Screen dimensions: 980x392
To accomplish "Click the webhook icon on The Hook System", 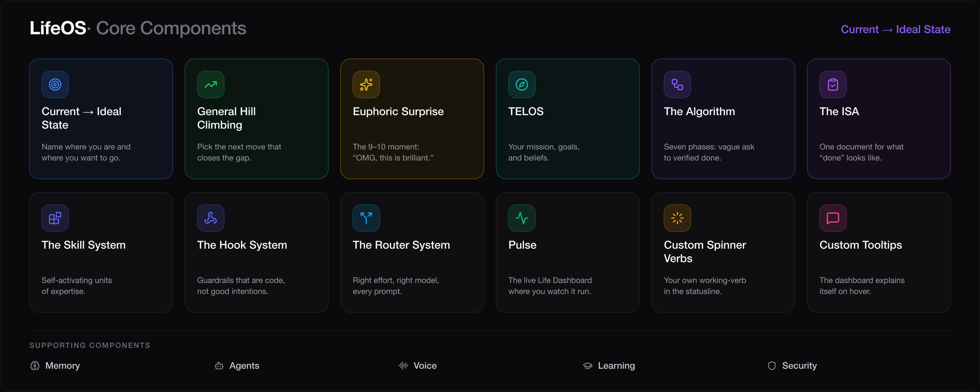I will click(x=211, y=218).
